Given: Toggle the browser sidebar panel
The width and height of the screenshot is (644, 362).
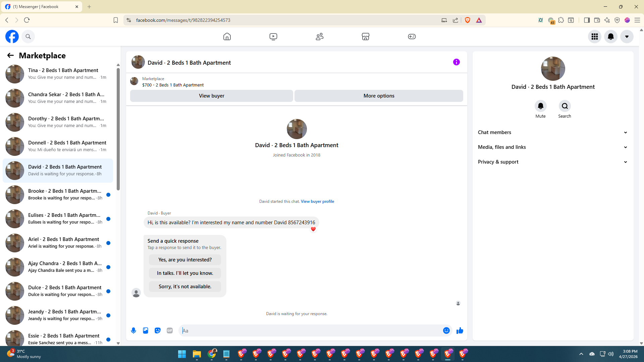Looking at the screenshot, I should tap(587, 20).
